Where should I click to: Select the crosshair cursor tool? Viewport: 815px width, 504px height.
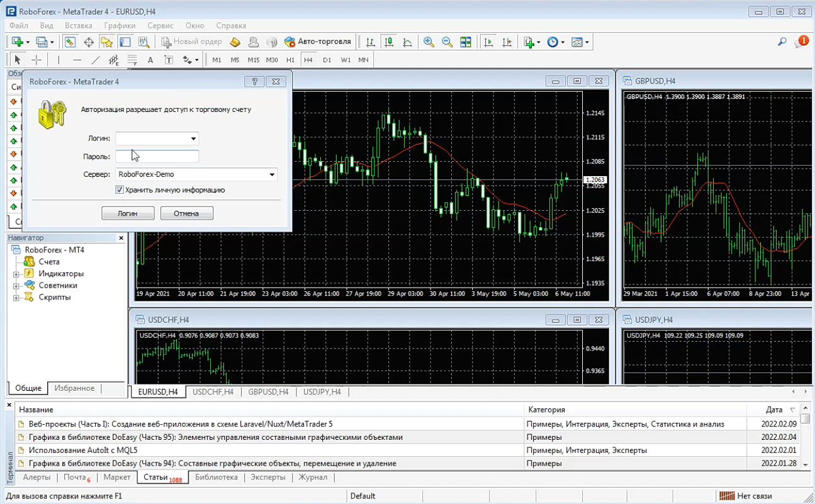point(37,60)
